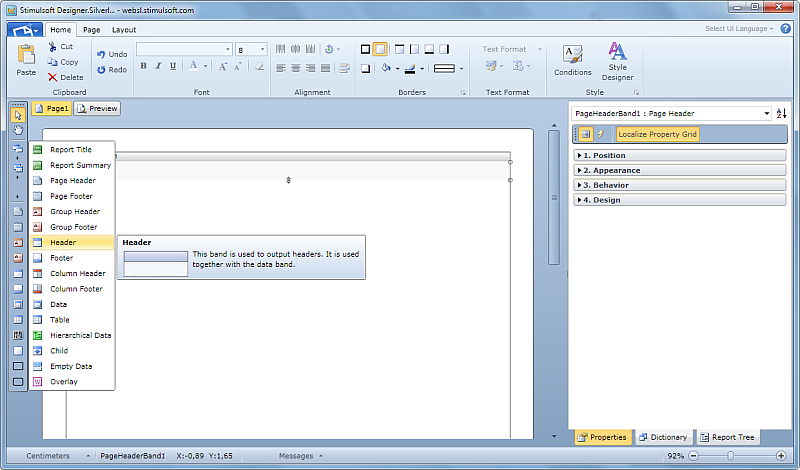Image resolution: width=800 pixels, height=470 pixels.
Task: Switch to the Layout ribbon tab
Action: click(124, 30)
